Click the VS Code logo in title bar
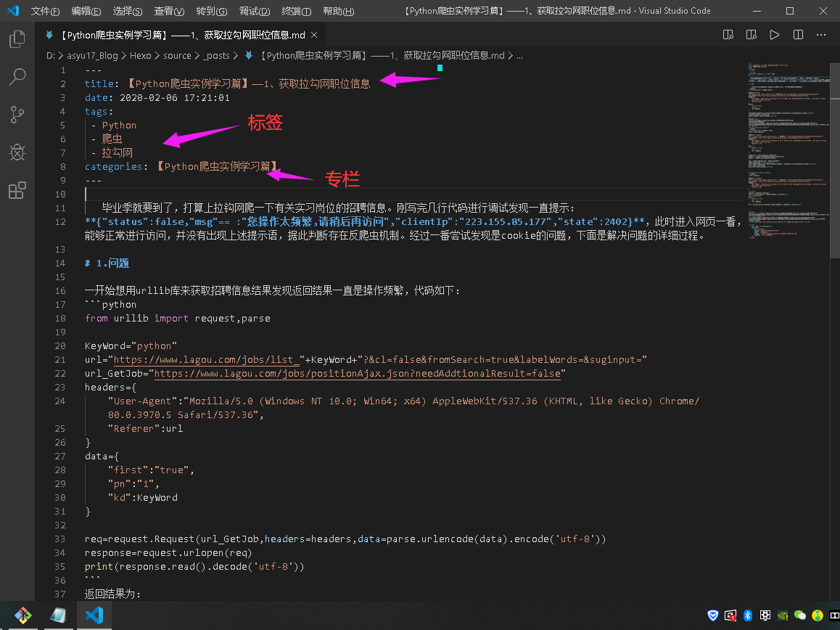The image size is (840, 630). click(13, 11)
